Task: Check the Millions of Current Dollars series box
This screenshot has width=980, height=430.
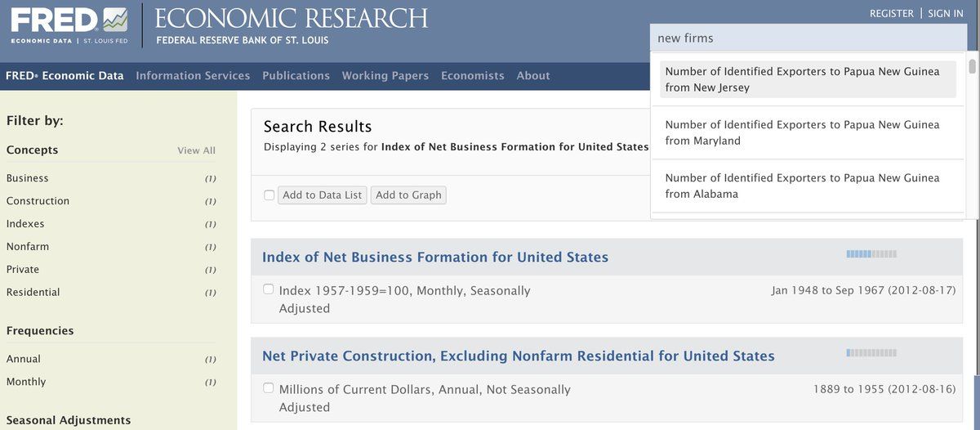Action: click(x=269, y=388)
